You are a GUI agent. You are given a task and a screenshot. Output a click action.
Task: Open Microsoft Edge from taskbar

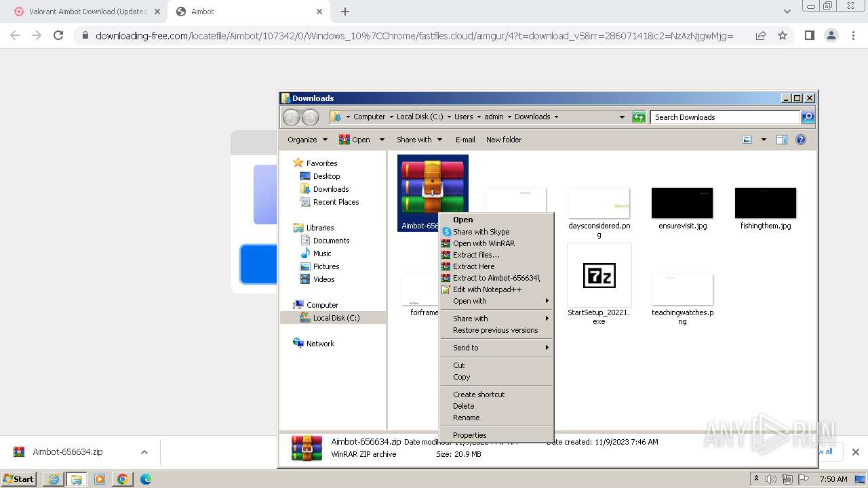(x=146, y=479)
